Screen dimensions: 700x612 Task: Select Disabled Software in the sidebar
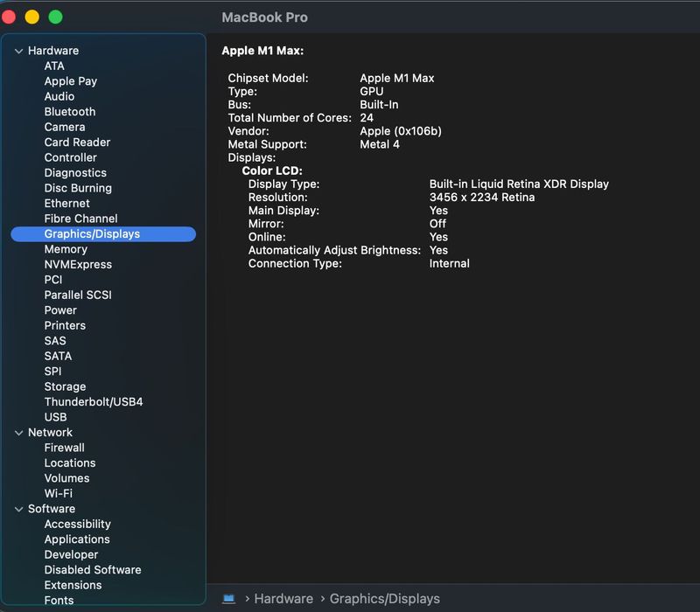(x=93, y=570)
